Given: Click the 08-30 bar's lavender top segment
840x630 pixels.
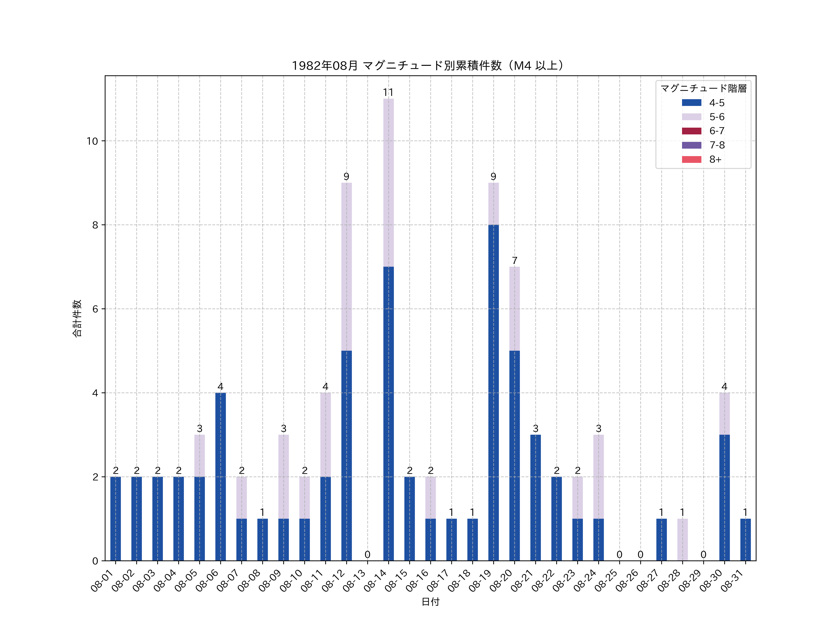Looking at the screenshot, I should point(724,414).
